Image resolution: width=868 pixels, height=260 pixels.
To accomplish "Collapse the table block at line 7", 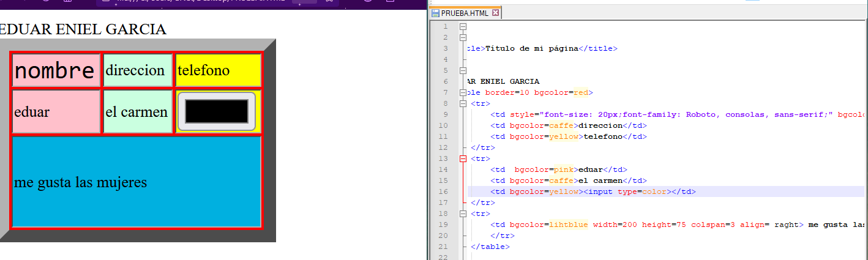I will [463, 93].
